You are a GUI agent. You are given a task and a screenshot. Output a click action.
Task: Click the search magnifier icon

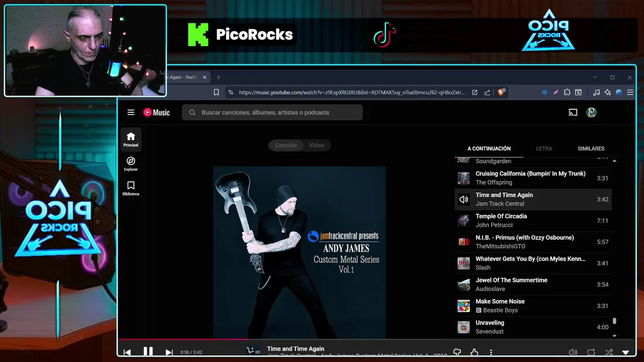click(x=192, y=113)
